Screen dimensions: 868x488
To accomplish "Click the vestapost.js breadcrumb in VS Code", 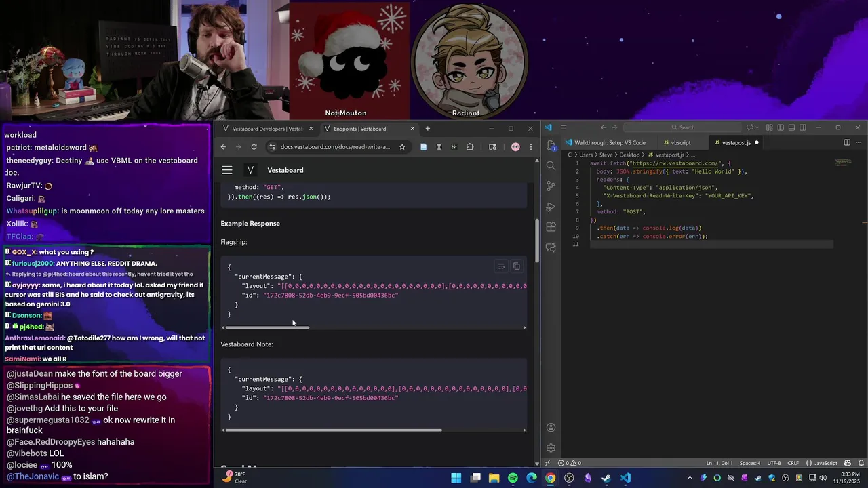I will [669, 155].
